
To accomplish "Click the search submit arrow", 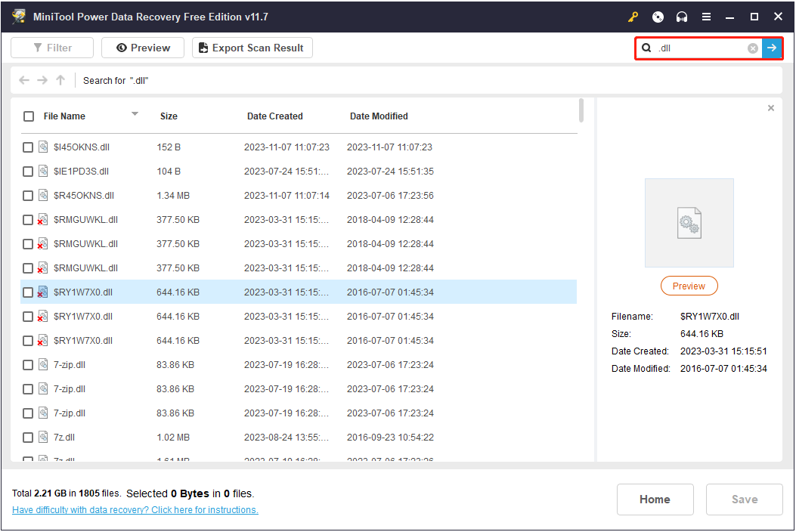I will click(772, 48).
